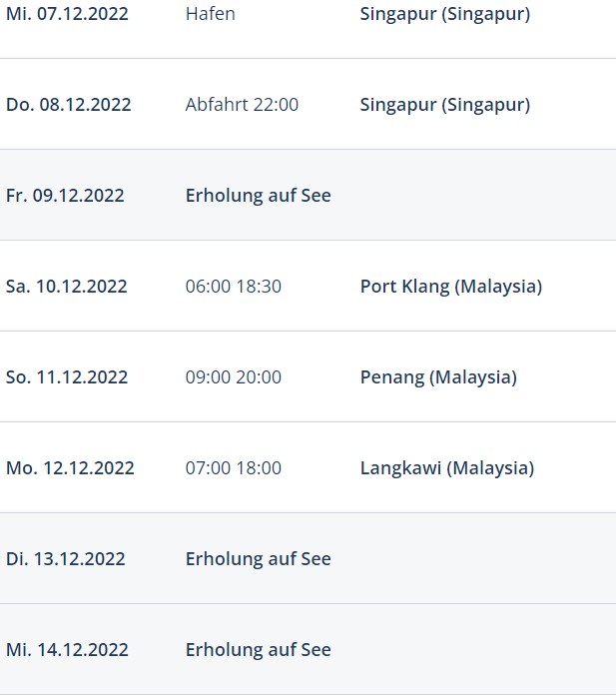Open Penang (Malaysia) port details
The height and width of the screenshot is (696, 616).
click(x=438, y=377)
